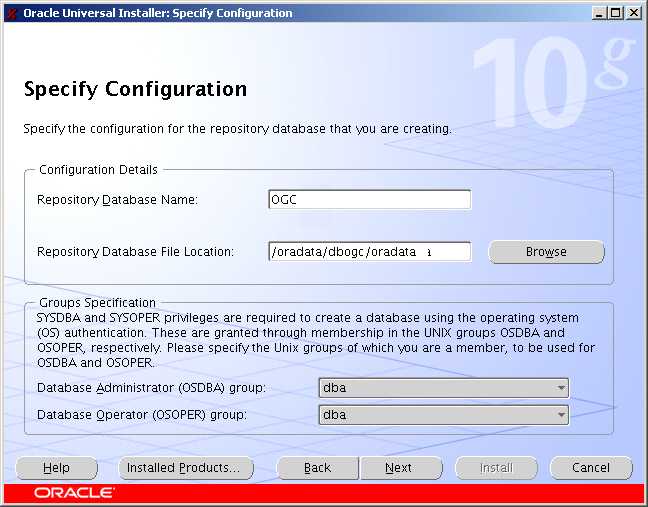Cancel the installation
The width and height of the screenshot is (648, 507).
click(591, 468)
